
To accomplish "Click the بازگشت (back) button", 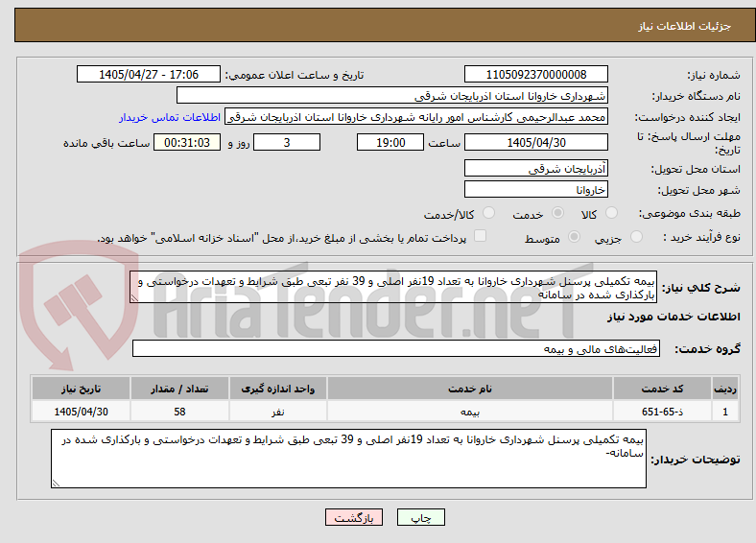I will pos(354,517).
